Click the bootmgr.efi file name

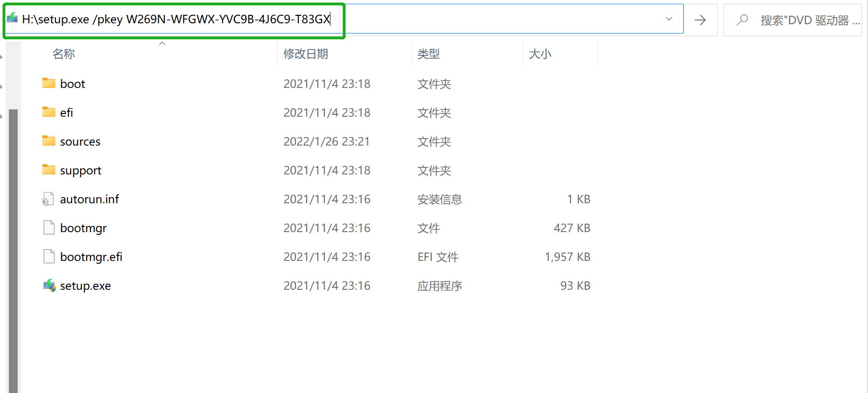pos(91,257)
